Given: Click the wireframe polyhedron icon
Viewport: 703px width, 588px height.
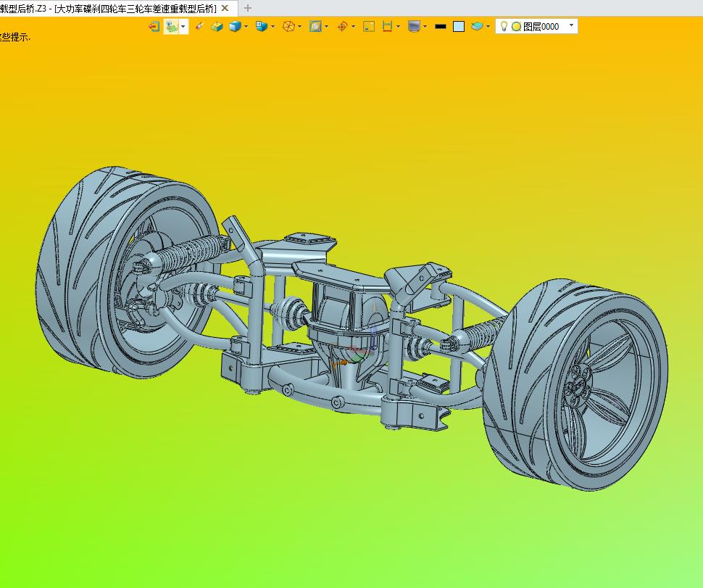Looking at the screenshot, I should tap(288, 26).
